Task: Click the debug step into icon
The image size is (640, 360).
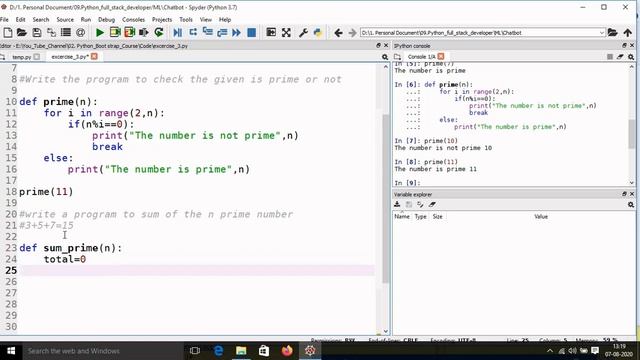Action: tap(207, 32)
